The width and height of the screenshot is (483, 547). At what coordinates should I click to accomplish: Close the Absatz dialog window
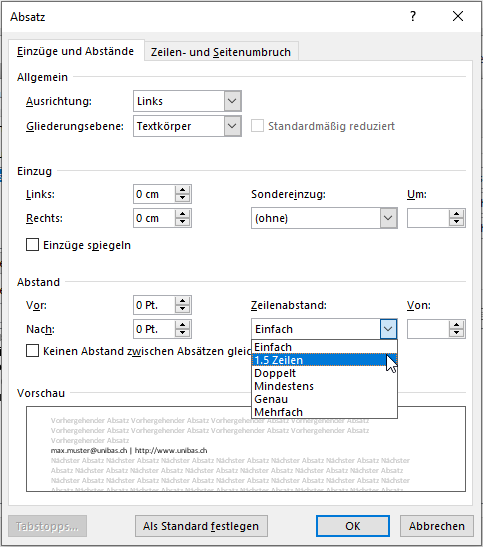[x=458, y=16]
